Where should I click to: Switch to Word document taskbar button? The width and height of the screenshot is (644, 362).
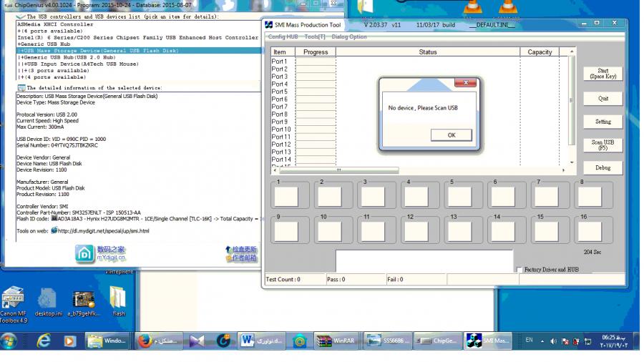click(x=262, y=341)
